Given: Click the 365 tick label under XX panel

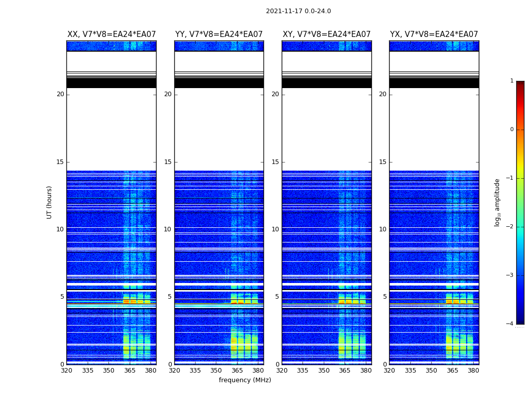Looking at the screenshot, I should [130, 371].
